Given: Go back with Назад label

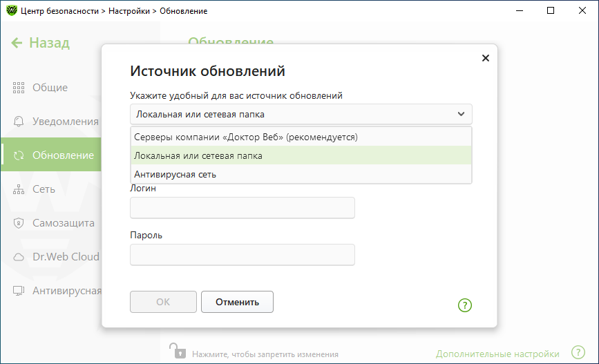Looking at the screenshot, I should pyautogui.click(x=49, y=43).
